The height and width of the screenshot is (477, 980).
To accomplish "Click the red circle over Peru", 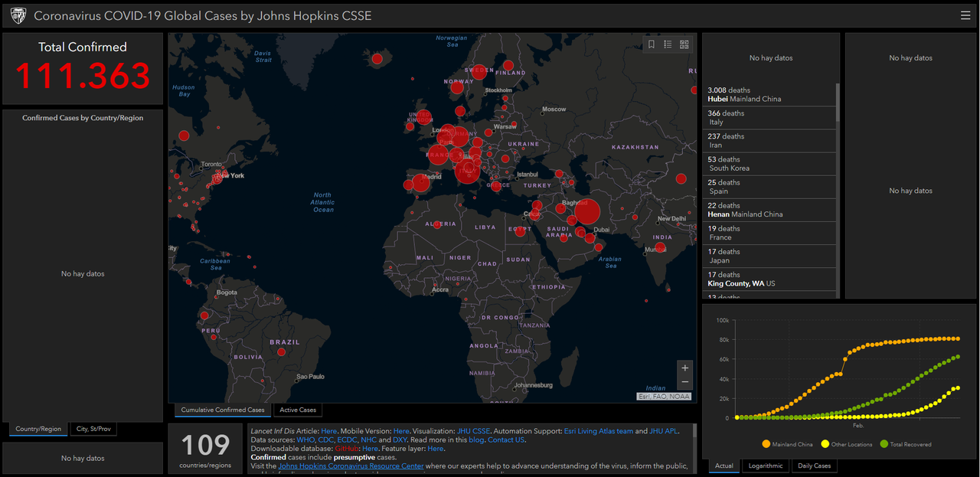I will tap(214, 337).
